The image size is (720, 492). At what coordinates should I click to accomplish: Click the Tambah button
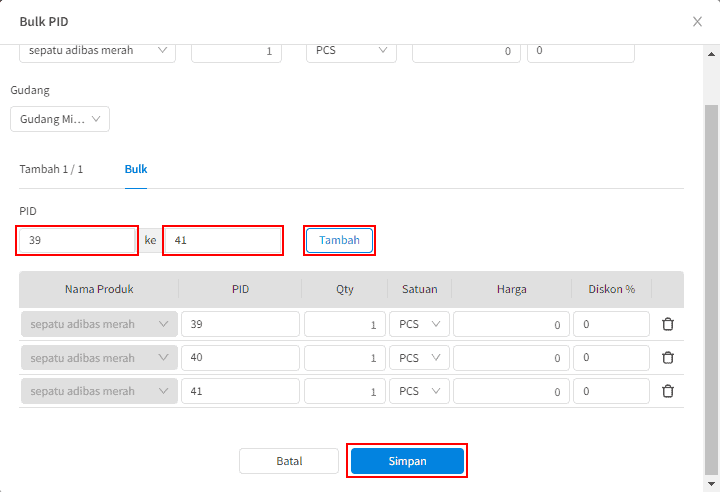[x=339, y=240]
